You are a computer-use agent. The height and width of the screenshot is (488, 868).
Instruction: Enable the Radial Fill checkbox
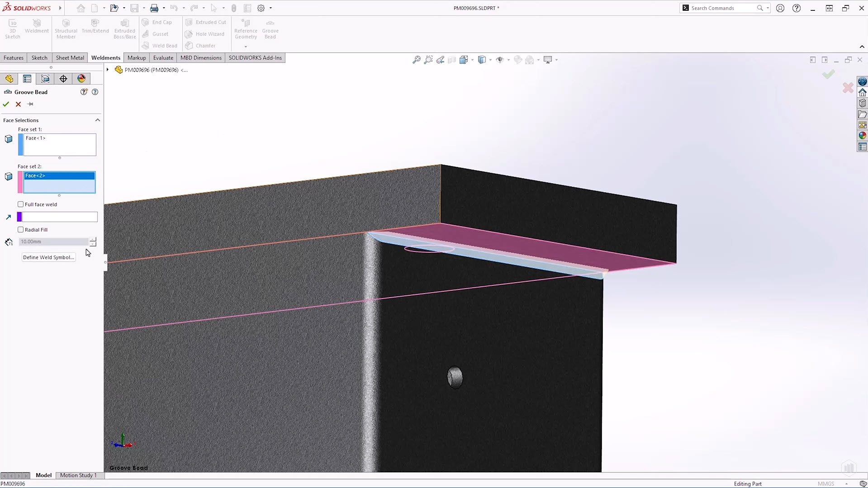coord(21,230)
